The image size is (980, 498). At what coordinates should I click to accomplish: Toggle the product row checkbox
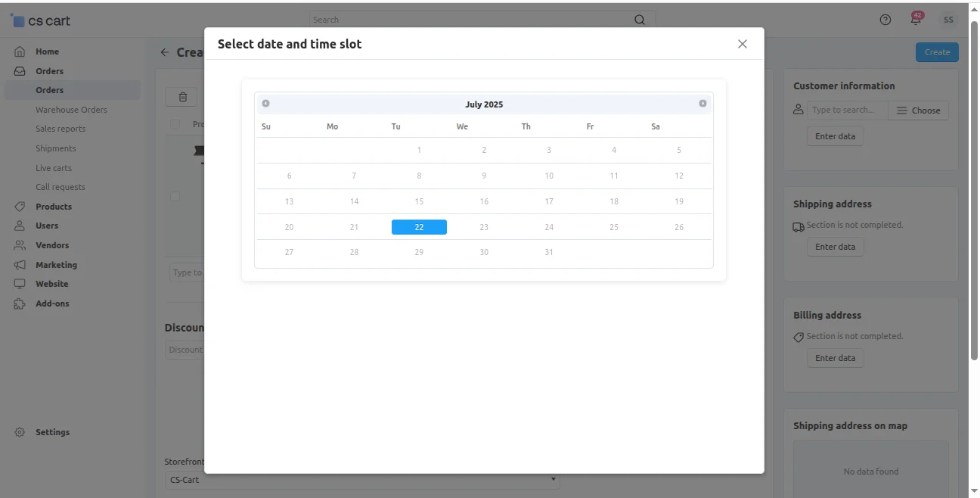[175, 196]
